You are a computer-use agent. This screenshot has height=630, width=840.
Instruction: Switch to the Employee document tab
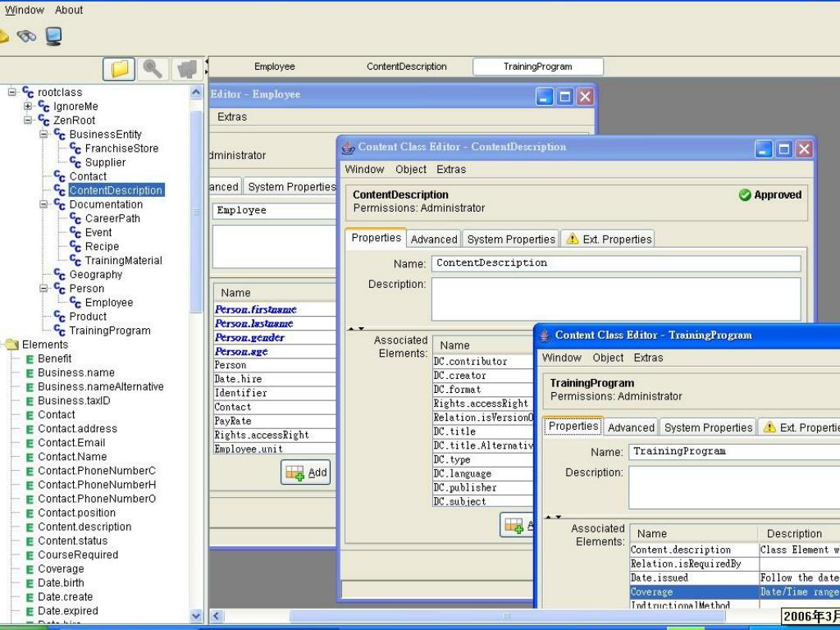[x=274, y=66]
